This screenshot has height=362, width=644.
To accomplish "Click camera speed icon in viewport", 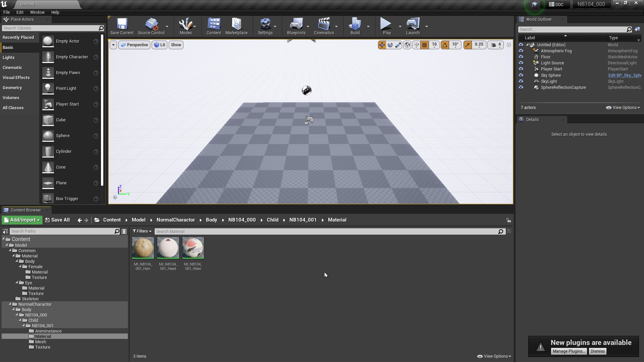I will click(494, 45).
